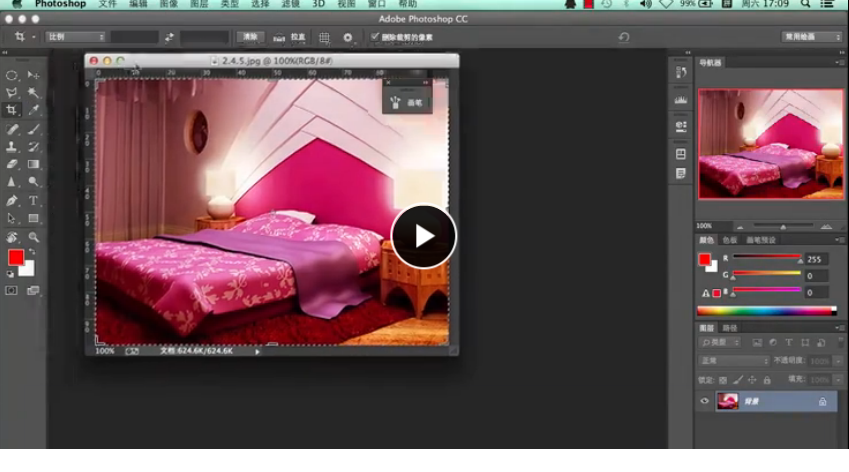Select the Eyedropper tool

point(34,110)
